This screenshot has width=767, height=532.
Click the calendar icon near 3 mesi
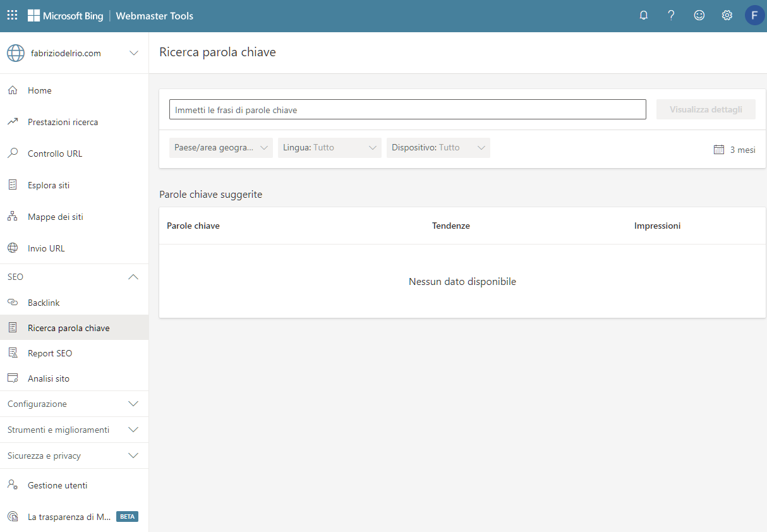tap(718, 150)
